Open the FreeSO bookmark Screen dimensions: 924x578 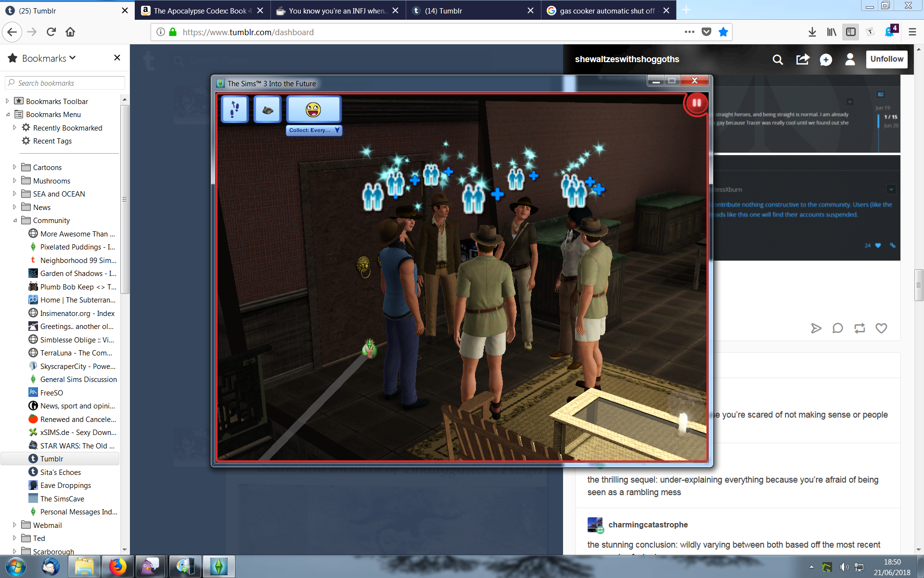[46, 393]
